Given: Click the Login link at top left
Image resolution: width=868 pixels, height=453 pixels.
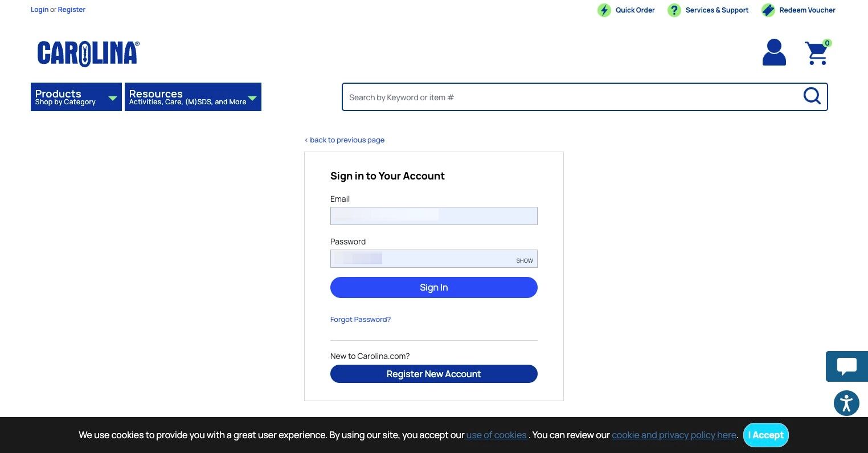Looking at the screenshot, I should (39, 10).
